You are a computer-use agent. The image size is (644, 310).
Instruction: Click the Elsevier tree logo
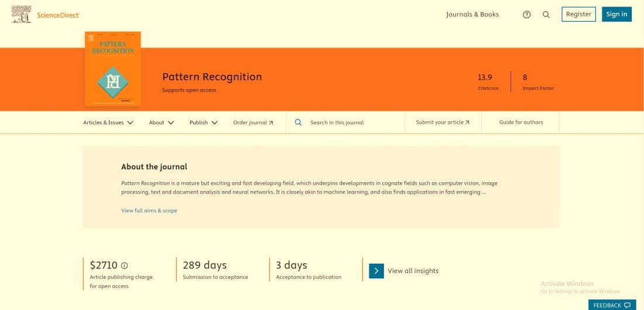coord(21,15)
